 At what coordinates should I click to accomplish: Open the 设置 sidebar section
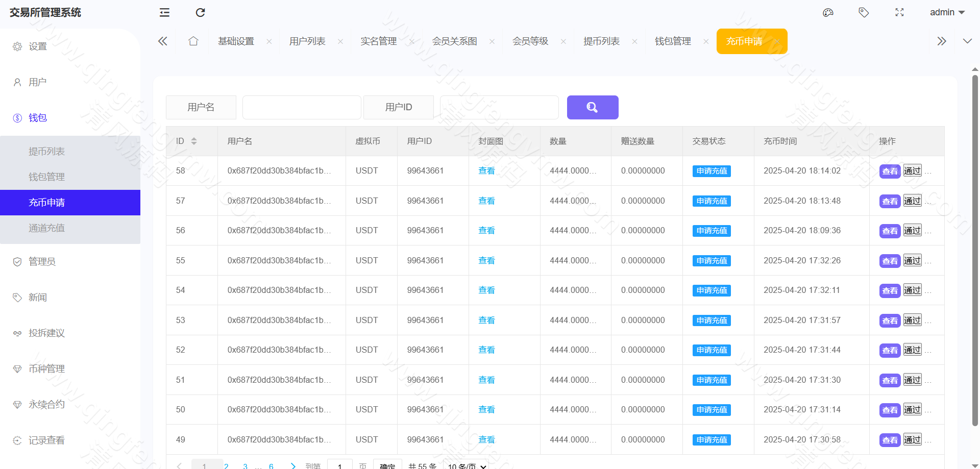point(37,46)
